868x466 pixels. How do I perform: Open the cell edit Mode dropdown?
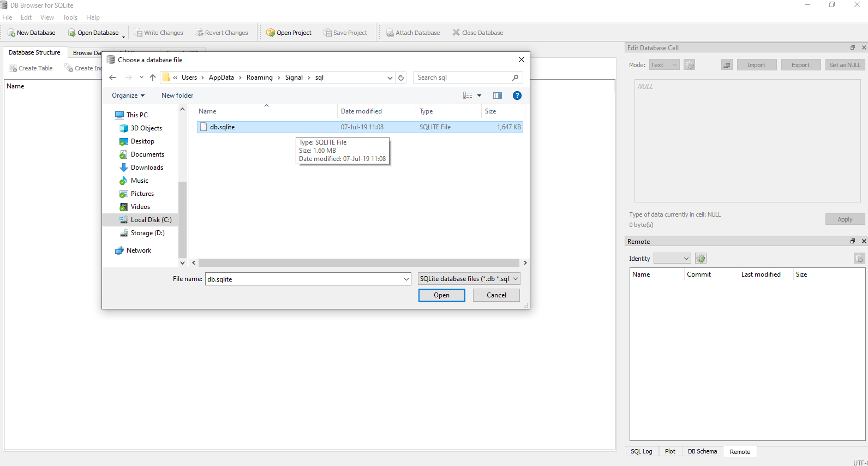point(664,65)
